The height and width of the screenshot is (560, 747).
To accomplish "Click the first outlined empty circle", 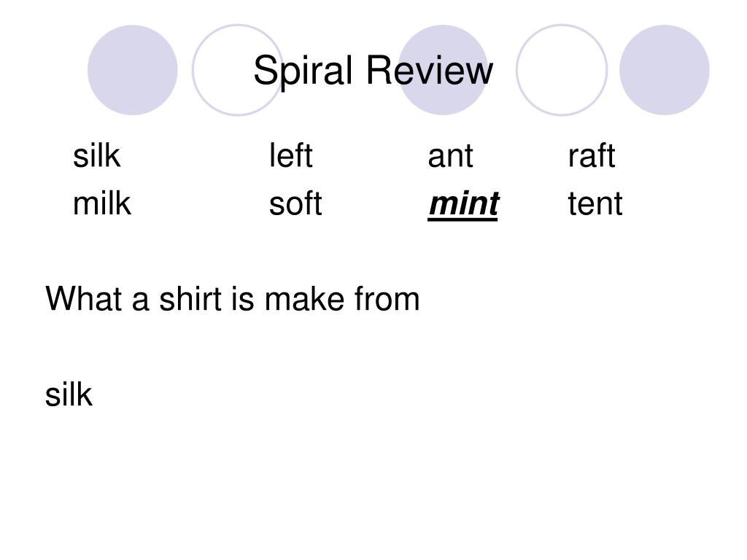I will click(x=237, y=70).
